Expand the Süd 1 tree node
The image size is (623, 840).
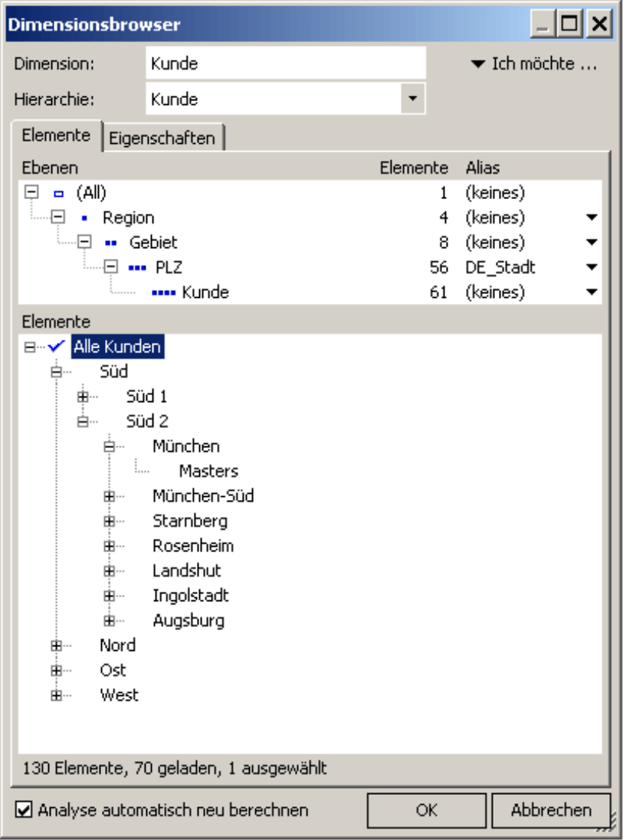[83, 397]
